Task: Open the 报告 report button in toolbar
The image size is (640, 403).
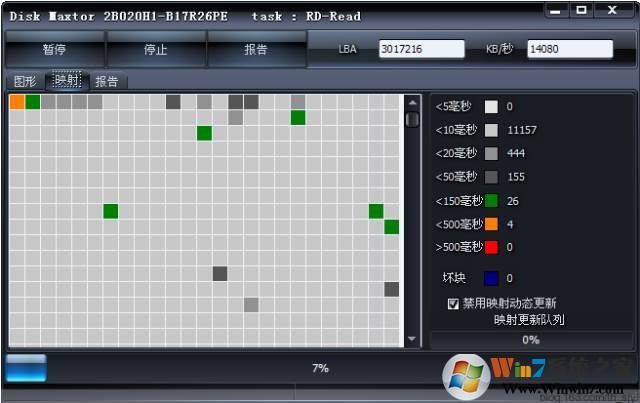Action: click(256, 50)
